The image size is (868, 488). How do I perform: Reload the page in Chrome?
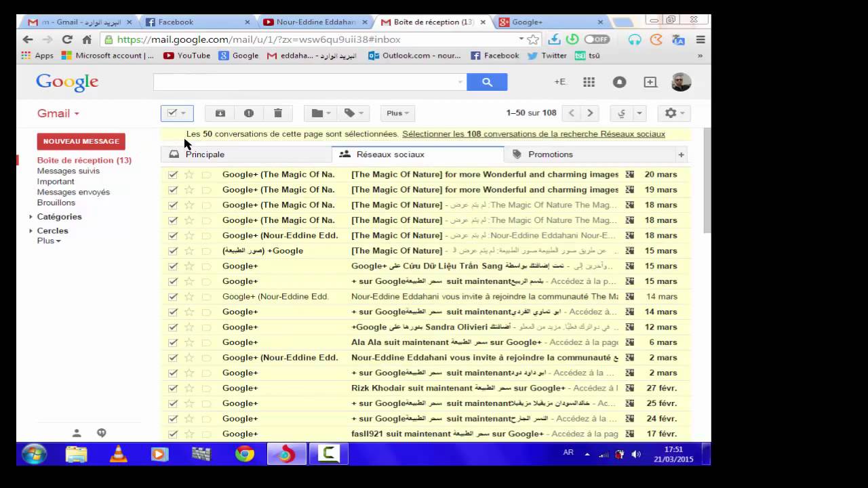pos(66,39)
